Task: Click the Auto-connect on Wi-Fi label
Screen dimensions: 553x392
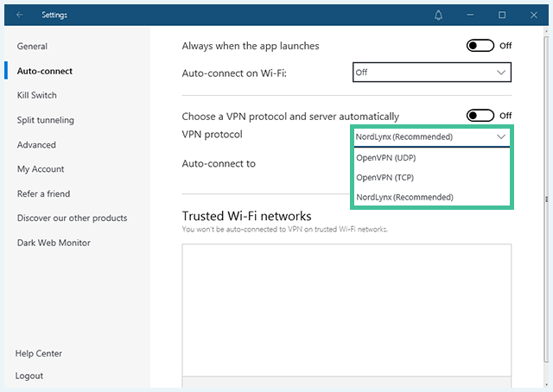Action: 234,73
